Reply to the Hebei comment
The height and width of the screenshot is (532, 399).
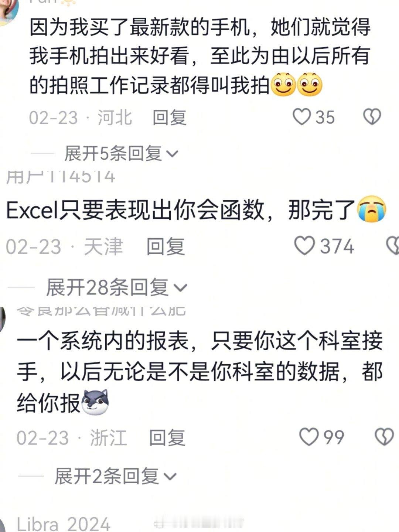(x=170, y=117)
